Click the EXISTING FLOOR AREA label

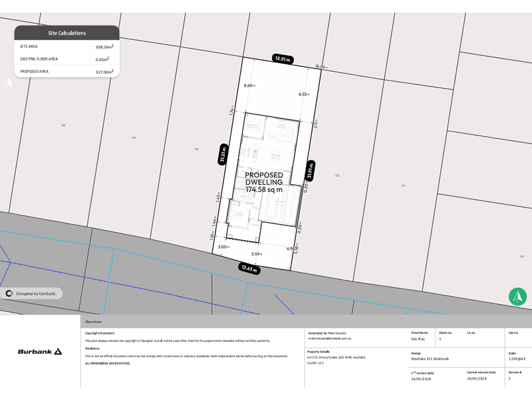(x=39, y=59)
